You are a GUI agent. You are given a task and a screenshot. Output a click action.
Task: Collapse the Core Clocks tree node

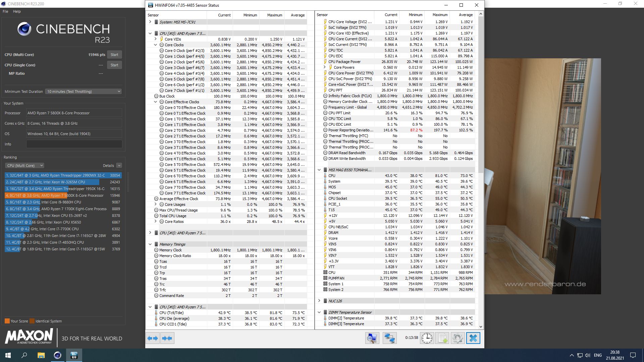click(x=155, y=45)
